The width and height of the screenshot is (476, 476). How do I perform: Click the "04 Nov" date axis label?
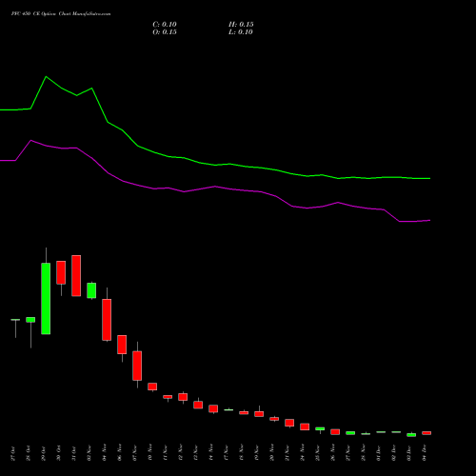[105, 453]
